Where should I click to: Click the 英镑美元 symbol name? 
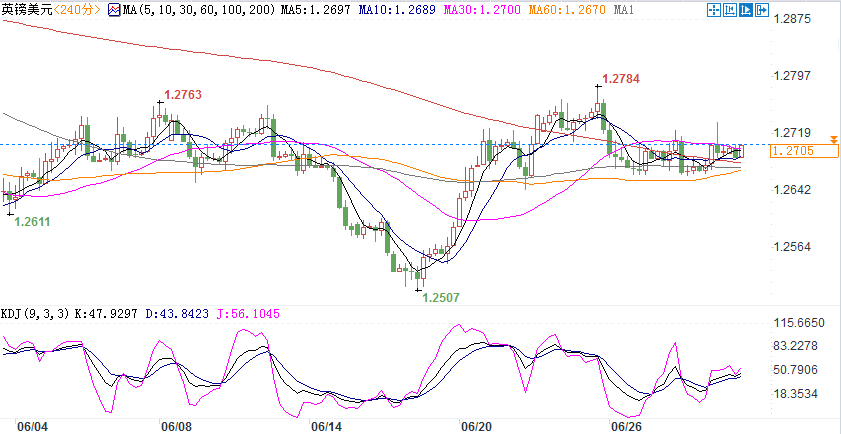pos(28,10)
